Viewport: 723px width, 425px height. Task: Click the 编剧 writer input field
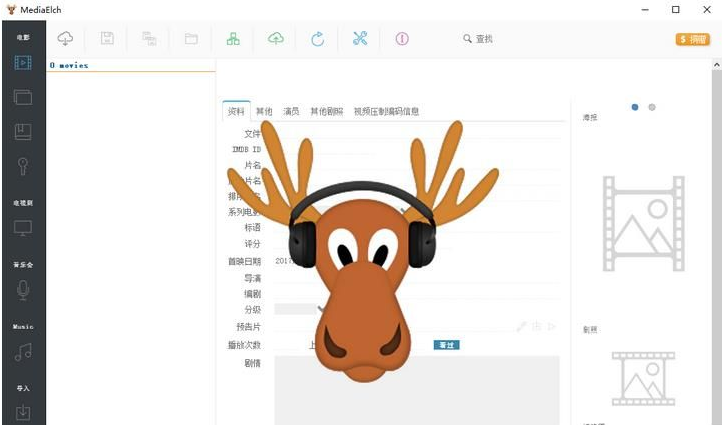tap(417, 294)
